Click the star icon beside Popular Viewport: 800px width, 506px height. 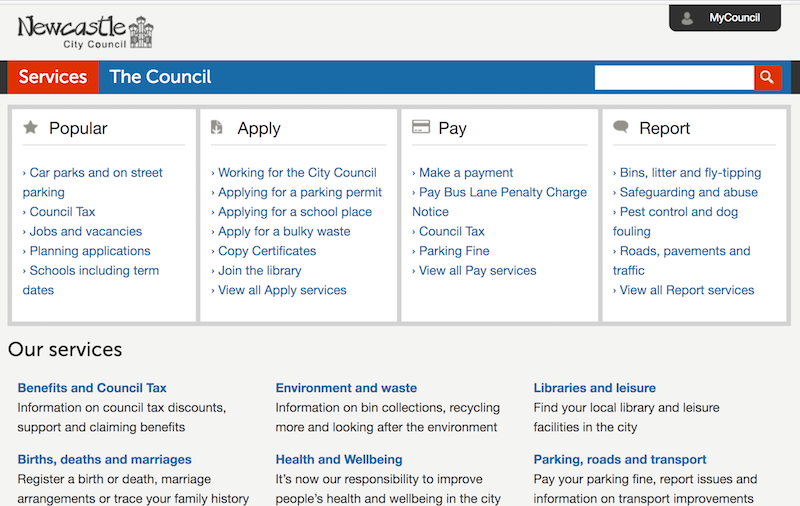click(30, 128)
